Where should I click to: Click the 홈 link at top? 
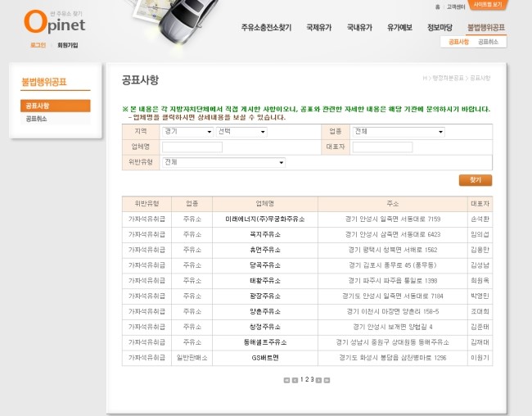click(x=437, y=7)
